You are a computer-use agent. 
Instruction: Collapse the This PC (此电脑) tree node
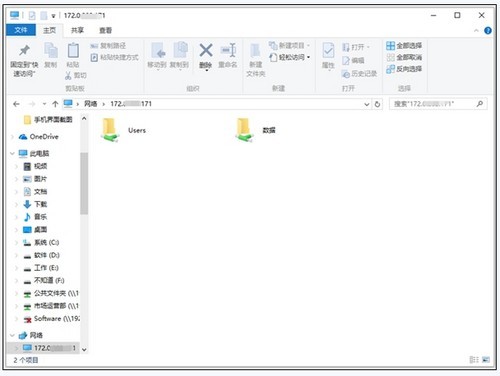pos(12,153)
